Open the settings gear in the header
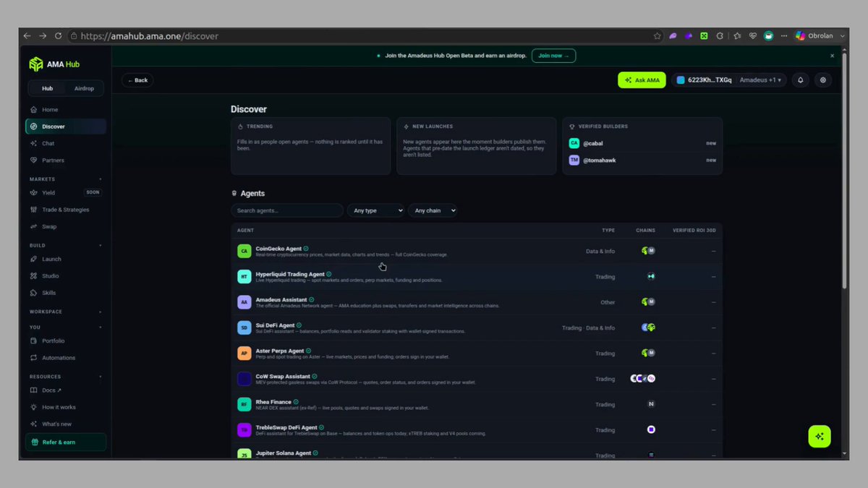 823,80
